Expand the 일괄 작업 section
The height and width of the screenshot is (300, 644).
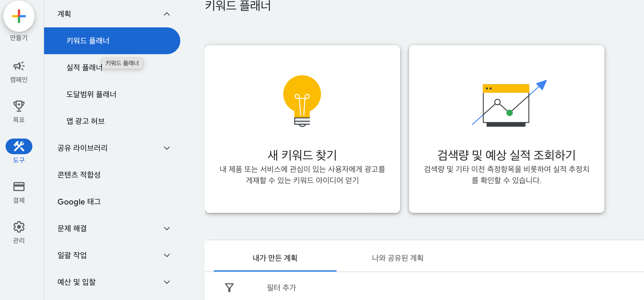167,255
